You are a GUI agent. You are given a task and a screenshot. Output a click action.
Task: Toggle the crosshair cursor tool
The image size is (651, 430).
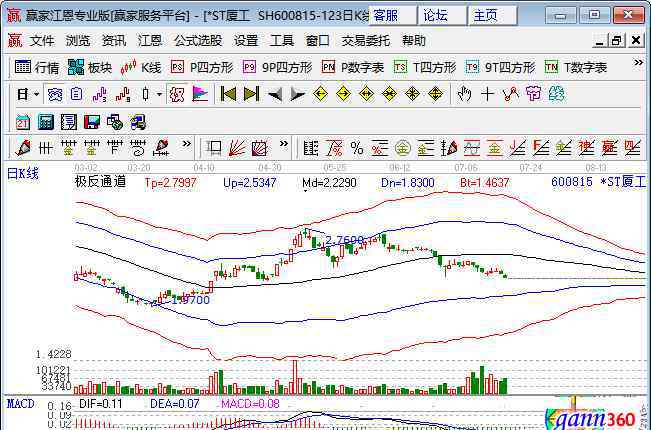pyautogui.click(x=487, y=95)
